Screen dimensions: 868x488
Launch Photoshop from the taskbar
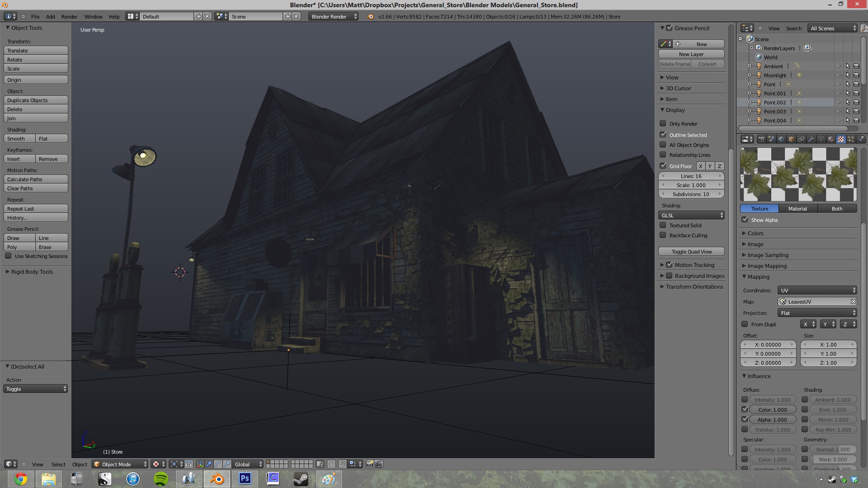pos(245,479)
